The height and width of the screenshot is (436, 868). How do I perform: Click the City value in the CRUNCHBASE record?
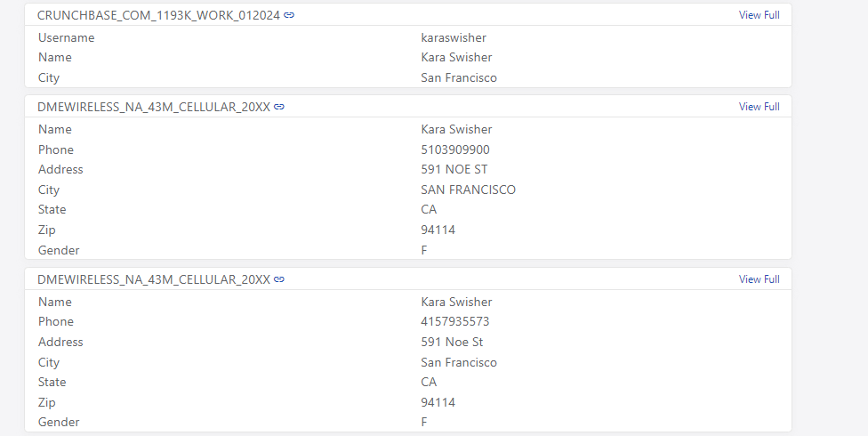click(x=459, y=77)
